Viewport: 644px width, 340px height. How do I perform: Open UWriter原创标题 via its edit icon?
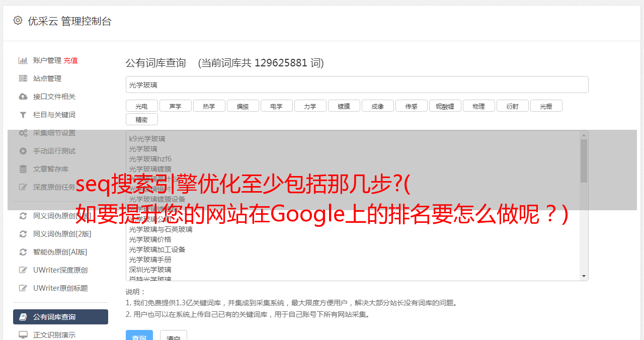coord(23,288)
